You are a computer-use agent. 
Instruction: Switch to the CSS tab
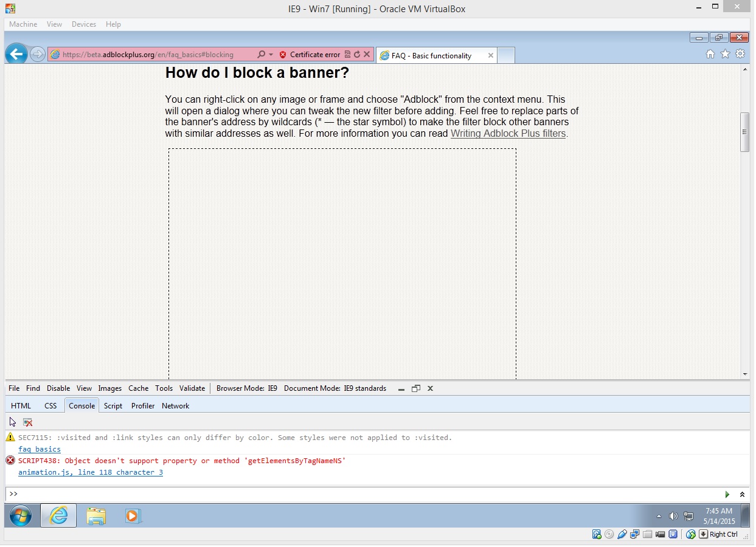(50, 406)
